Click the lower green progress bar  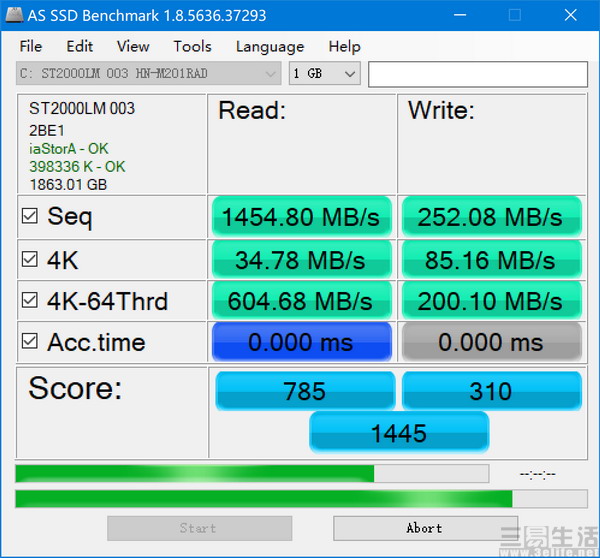pos(301,499)
